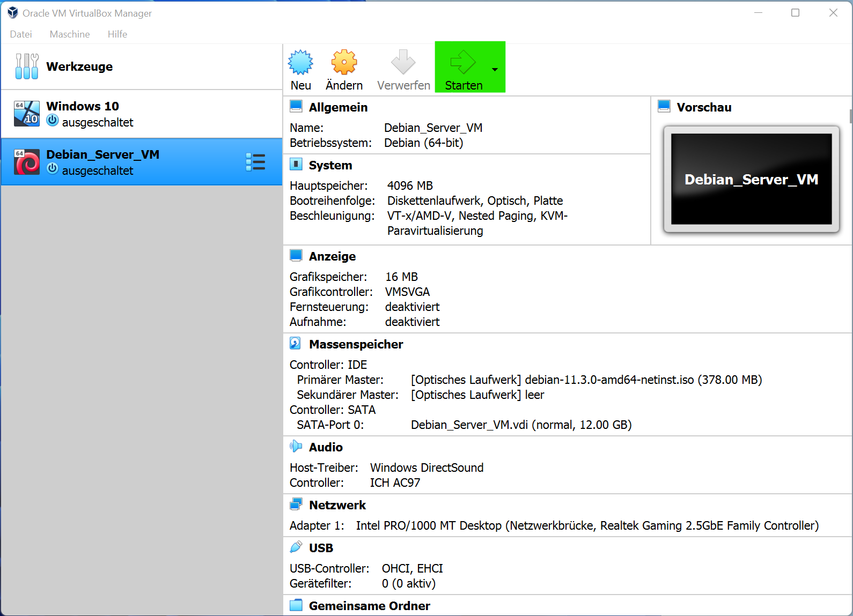Image resolution: width=853 pixels, height=616 pixels.
Task: Click the Vorschau heading
Action: (704, 107)
